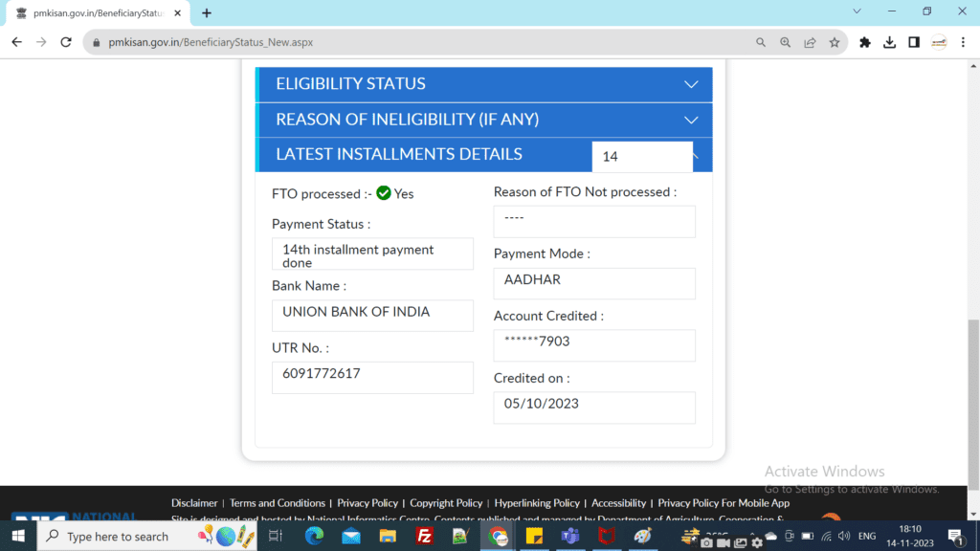
Task: Click the address bar URL
Action: pyautogui.click(x=211, y=42)
